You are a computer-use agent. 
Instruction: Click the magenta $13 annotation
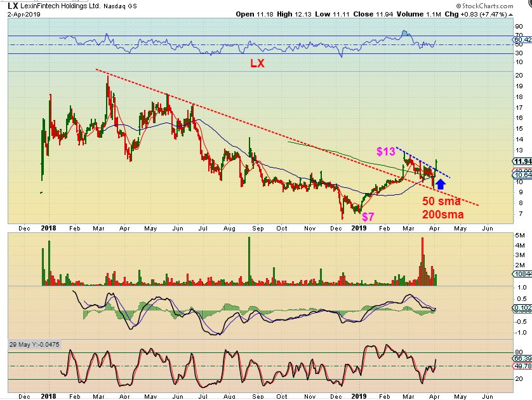point(386,151)
